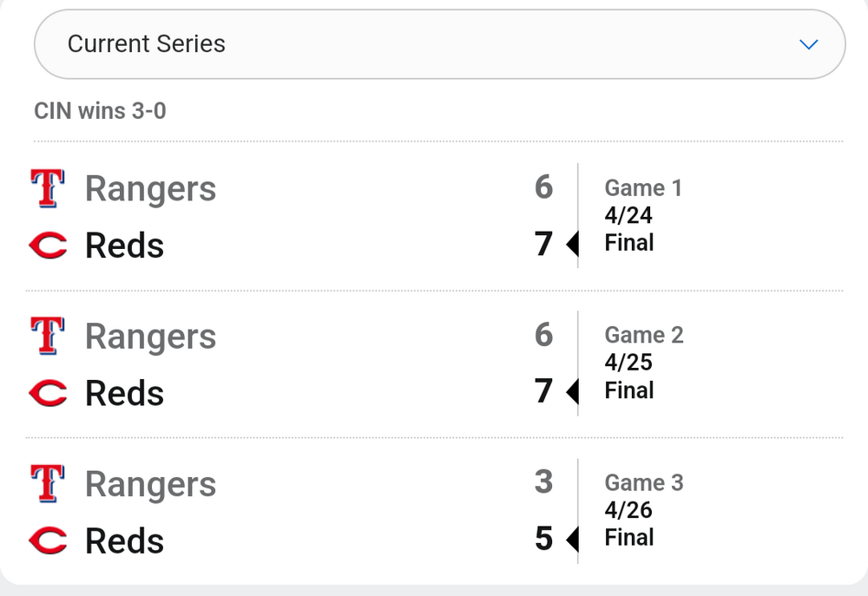Click the Reds score 7 in Game 2
Screen dimensions: 868x596
click(x=543, y=391)
